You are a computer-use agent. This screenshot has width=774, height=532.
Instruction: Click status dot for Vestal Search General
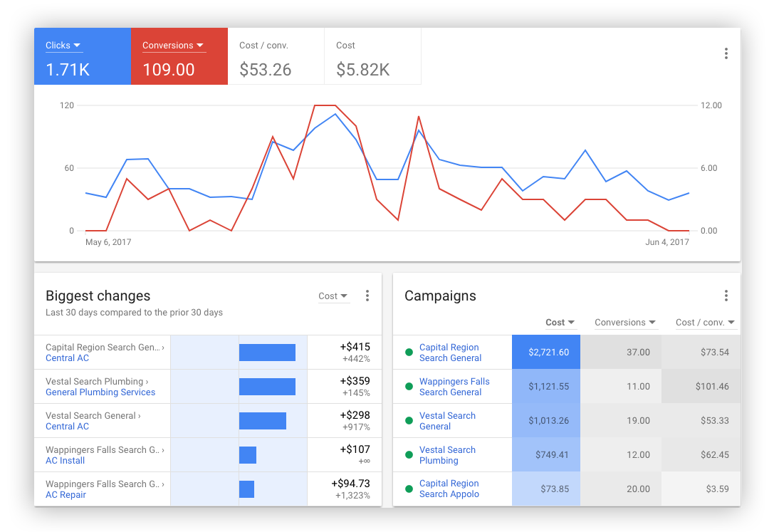(x=409, y=420)
